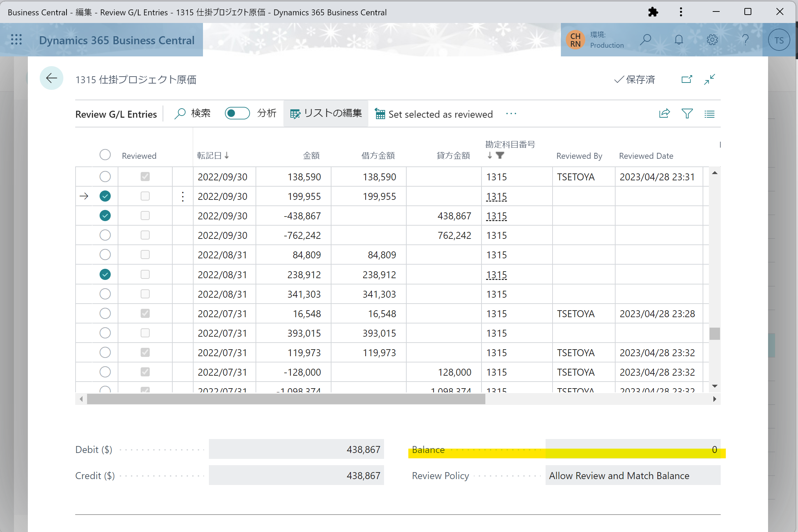Viewport: 798px width, 532px height.
Task: Click リストの編集 edit list
Action: click(326, 114)
